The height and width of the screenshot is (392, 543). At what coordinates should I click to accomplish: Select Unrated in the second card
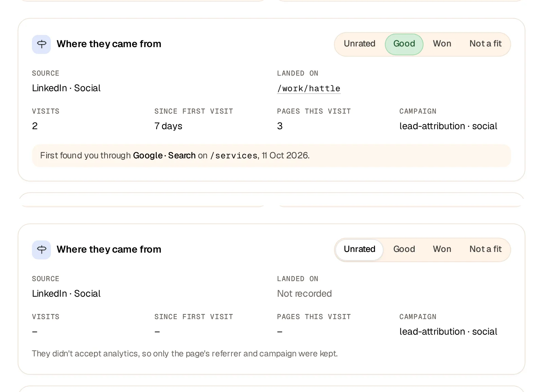tap(359, 250)
